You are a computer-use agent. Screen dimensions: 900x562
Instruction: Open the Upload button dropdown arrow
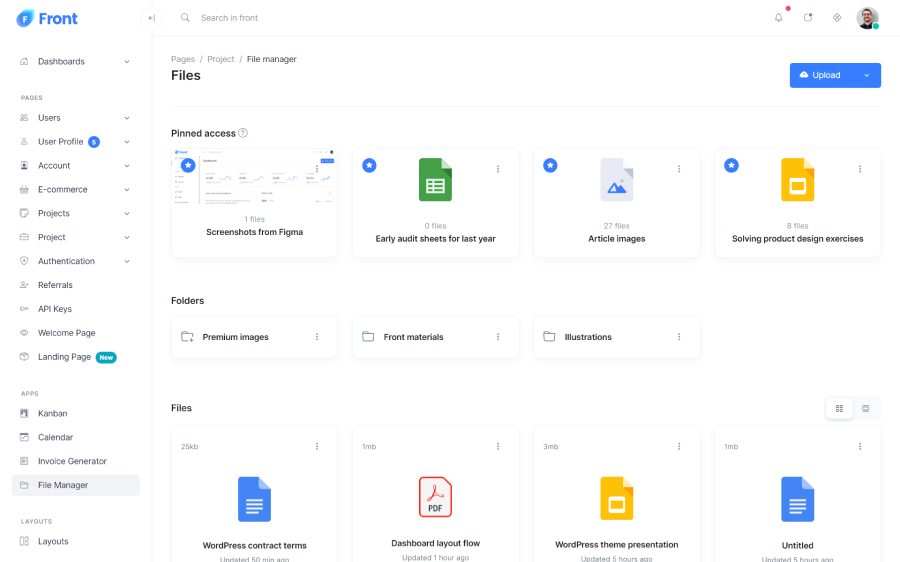pos(866,75)
